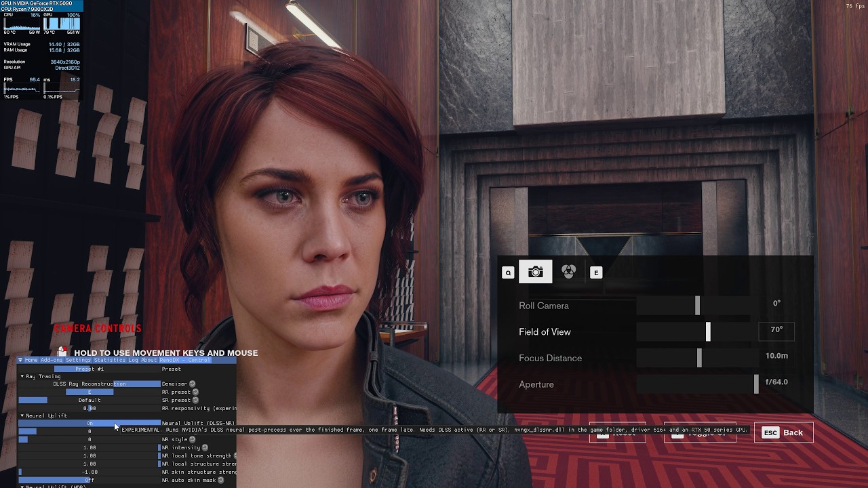Reset the RR preset to default
The width and height of the screenshot is (868, 488).
click(x=195, y=392)
